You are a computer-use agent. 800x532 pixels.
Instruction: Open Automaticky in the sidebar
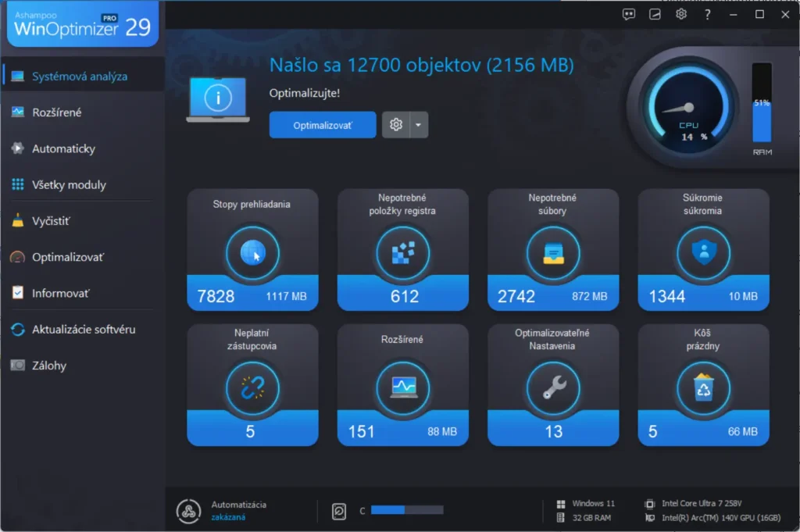pyautogui.click(x=83, y=148)
